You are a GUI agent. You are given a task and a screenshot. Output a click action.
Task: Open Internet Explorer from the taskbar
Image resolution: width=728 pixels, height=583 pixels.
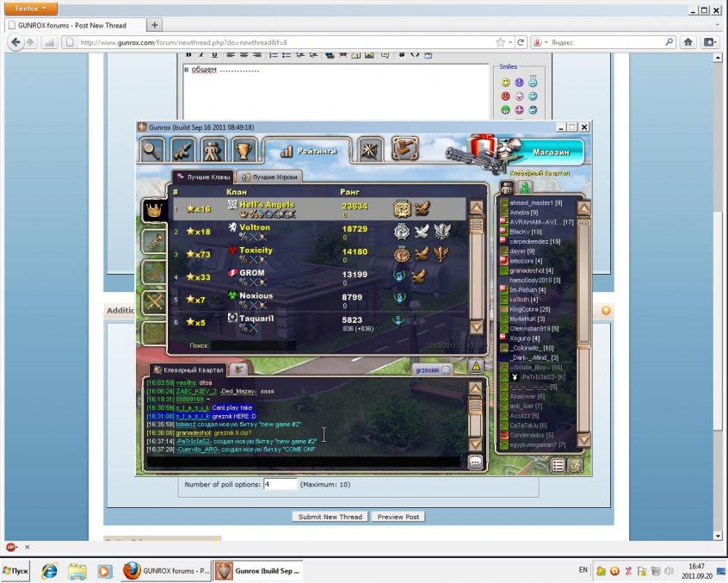point(50,571)
